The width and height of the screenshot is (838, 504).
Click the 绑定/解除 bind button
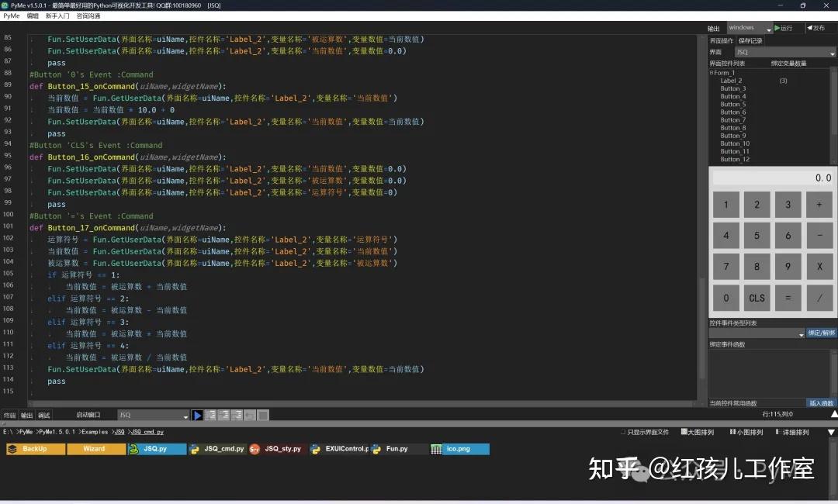821,333
